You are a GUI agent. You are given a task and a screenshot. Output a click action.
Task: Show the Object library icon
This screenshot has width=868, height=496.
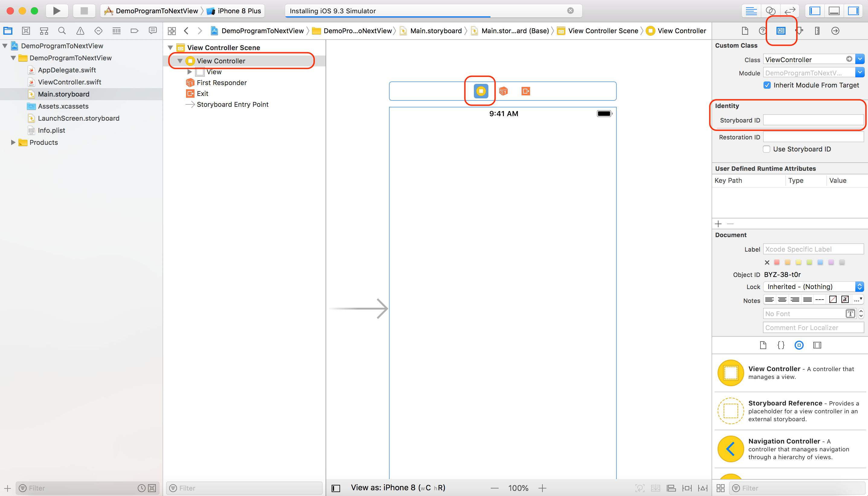click(799, 345)
